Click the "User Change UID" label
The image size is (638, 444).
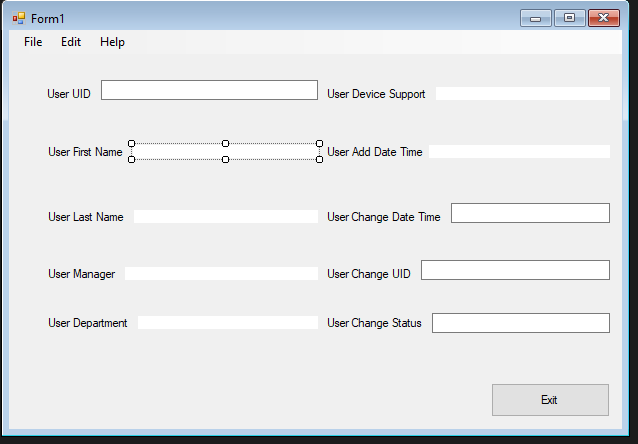tap(369, 274)
